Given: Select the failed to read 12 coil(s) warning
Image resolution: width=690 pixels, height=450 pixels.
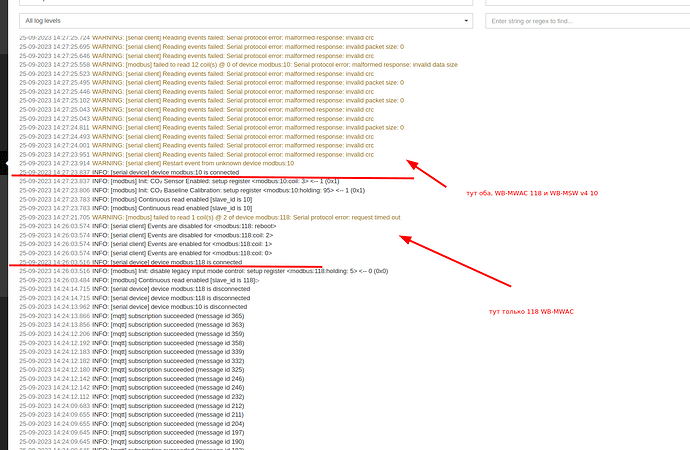Looking at the screenshot, I should (x=239, y=65).
